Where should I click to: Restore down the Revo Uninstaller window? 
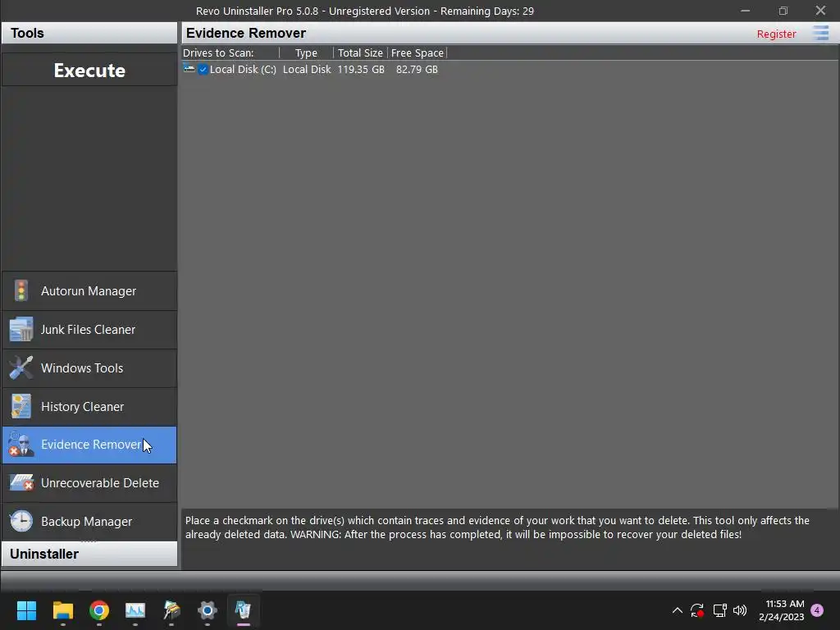[x=783, y=11]
